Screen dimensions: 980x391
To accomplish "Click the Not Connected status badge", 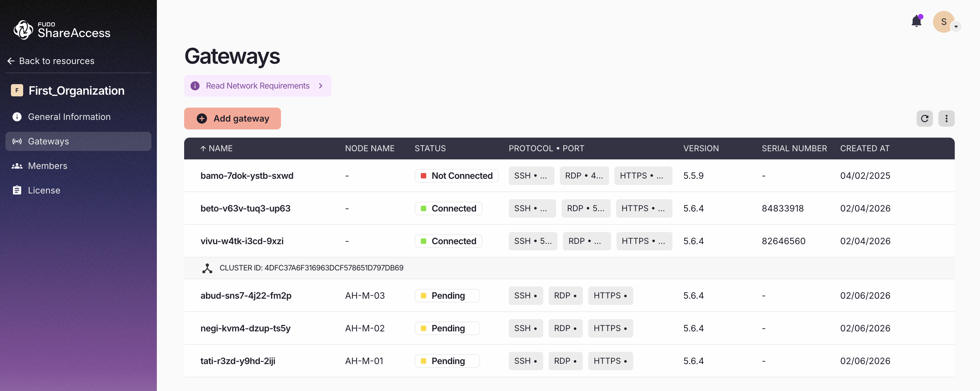I will (456, 176).
